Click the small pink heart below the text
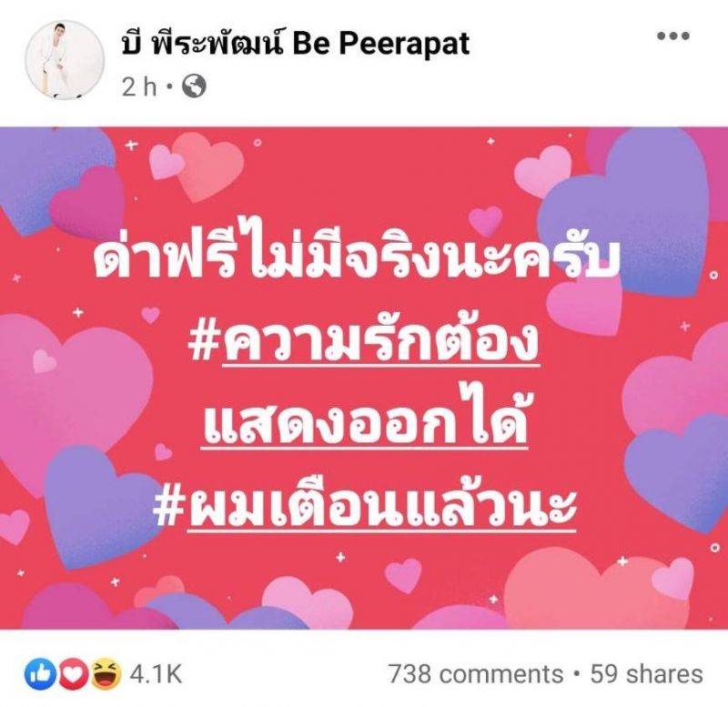Viewport: 728px width, 707px height. click(403, 575)
